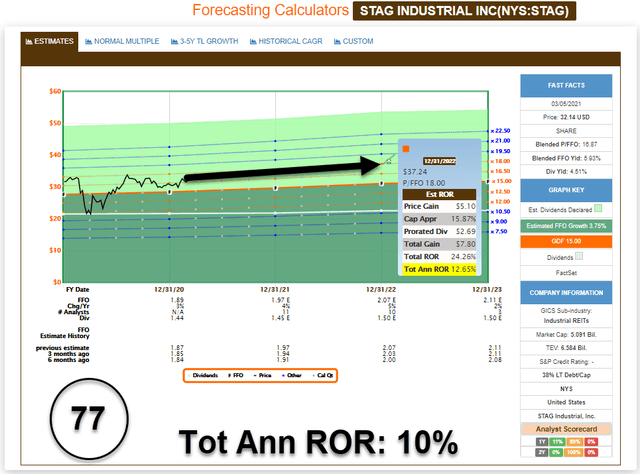Click the Prorated Div $2.69 row
This screenshot has height=474, width=640.
click(440, 231)
